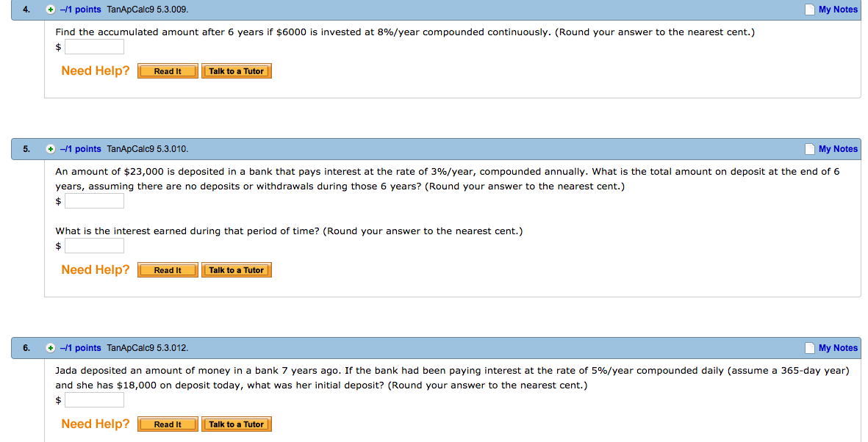
Task: Open the -/1 points link for question 4
Action: pyautogui.click(x=80, y=10)
